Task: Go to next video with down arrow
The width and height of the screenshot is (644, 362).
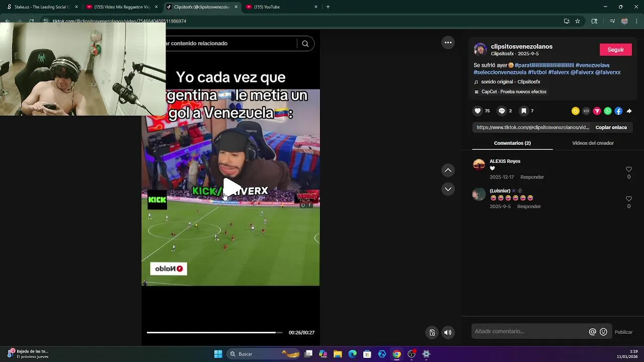Action: [448, 189]
